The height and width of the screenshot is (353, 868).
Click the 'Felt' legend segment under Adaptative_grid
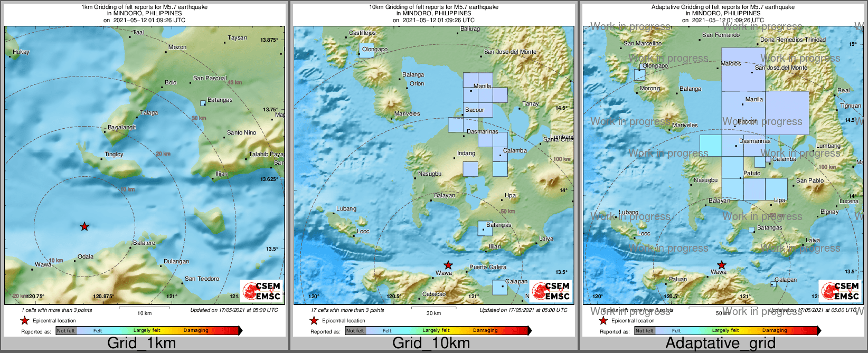(x=676, y=330)
